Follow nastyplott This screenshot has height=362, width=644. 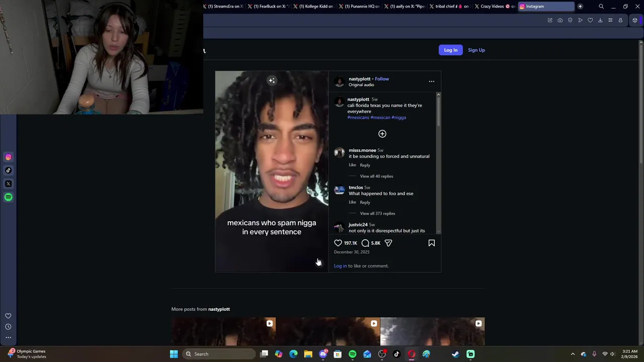tap(382, 79)
